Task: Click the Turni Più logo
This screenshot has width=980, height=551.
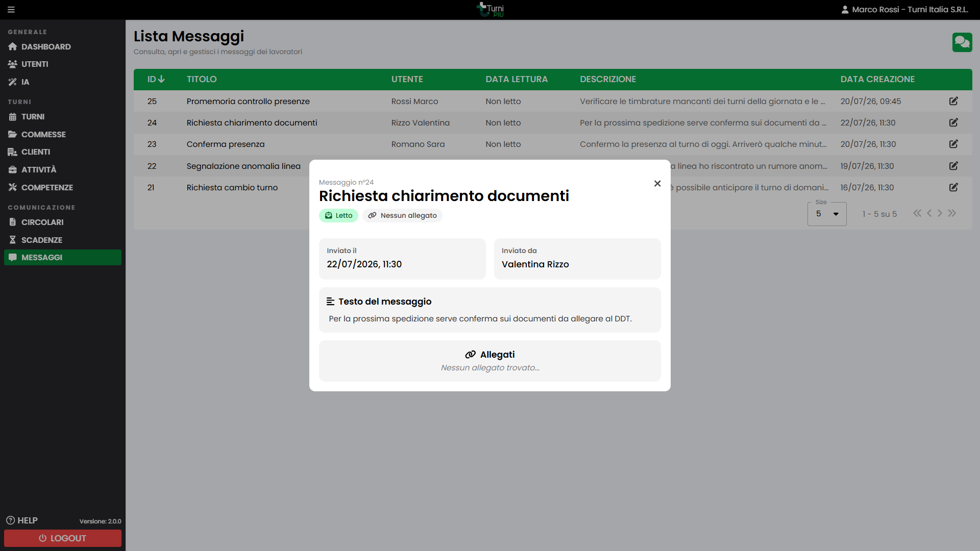Action: click(490, 10)
